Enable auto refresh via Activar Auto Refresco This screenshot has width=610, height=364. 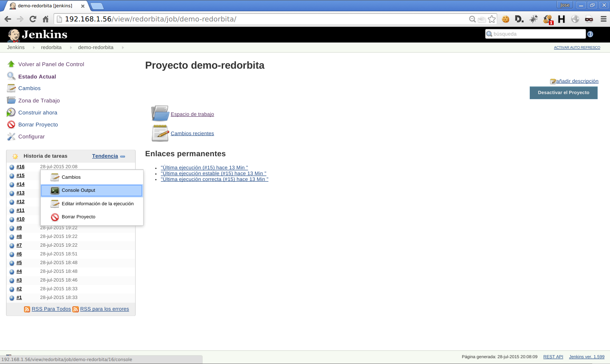[x=577, y=48]
